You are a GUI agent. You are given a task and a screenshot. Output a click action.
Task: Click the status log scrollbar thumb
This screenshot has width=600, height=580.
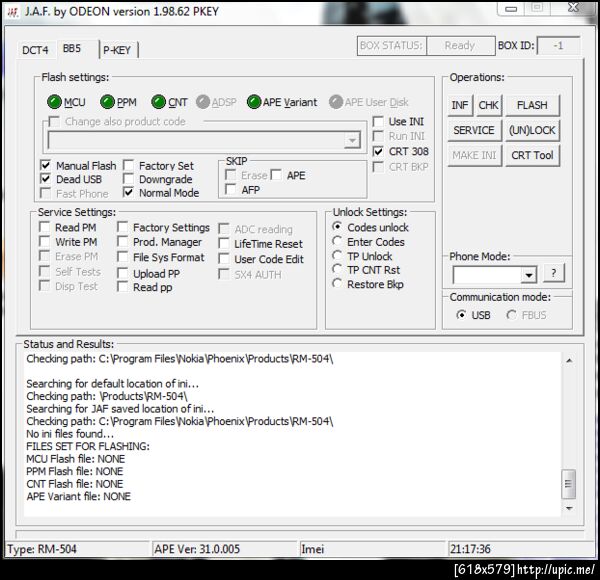point(569,484)
